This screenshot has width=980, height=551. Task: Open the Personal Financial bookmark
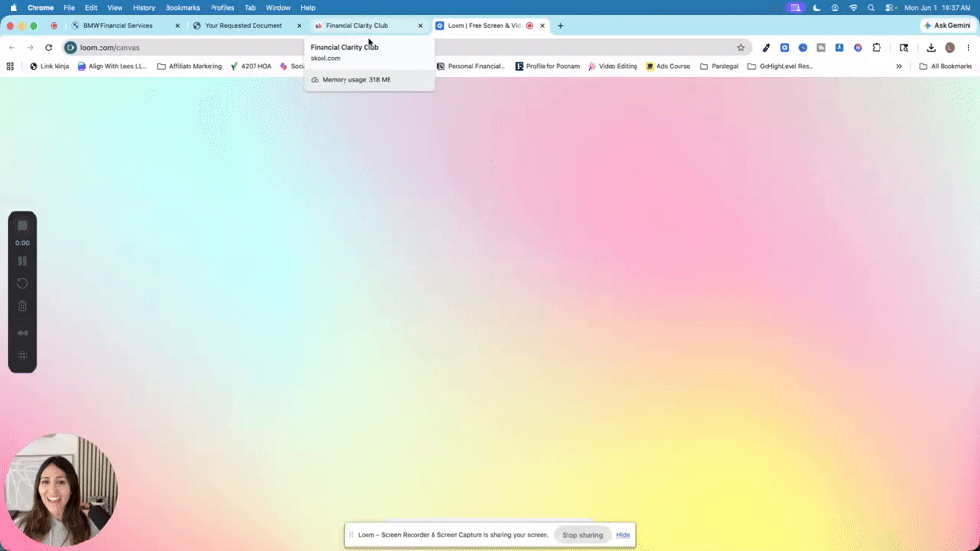[x=471, y=66]
